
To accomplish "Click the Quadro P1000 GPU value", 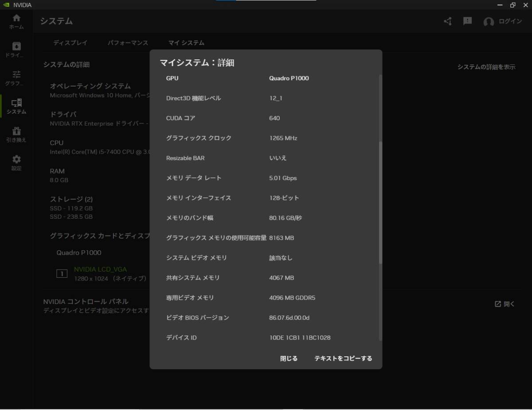I will [x=289, y=78].
